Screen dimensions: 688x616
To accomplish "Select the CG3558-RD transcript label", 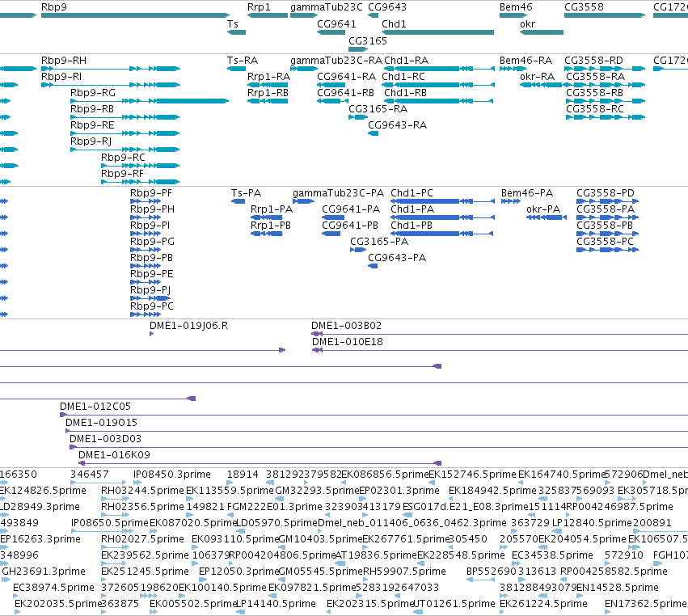I will coord(593,60).
